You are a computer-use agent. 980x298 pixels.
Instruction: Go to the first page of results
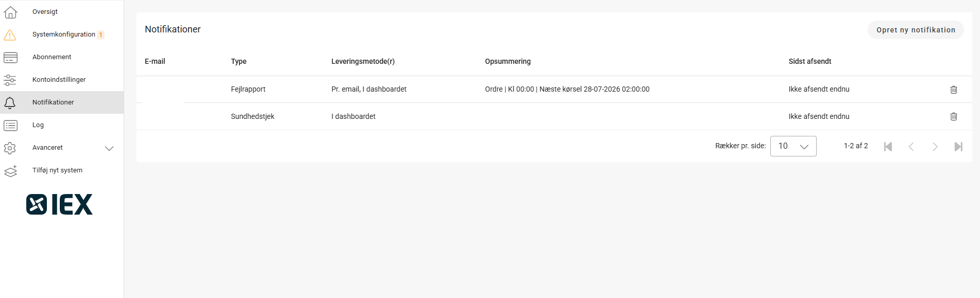point(888,147)
